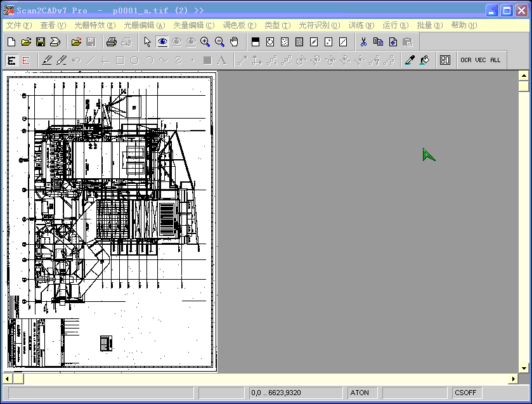Click the two-dot square raster icon
This screenshot has height=404, width=532.
point(328,42)
